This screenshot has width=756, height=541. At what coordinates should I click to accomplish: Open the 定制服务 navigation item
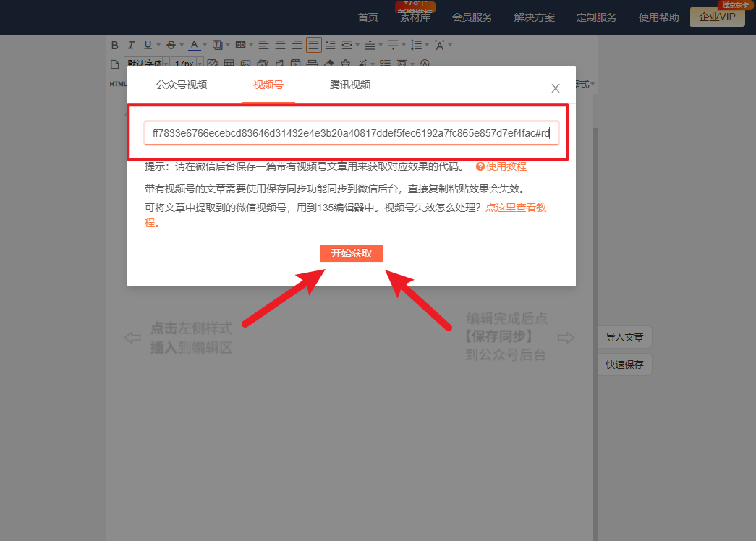pos(596,17)
